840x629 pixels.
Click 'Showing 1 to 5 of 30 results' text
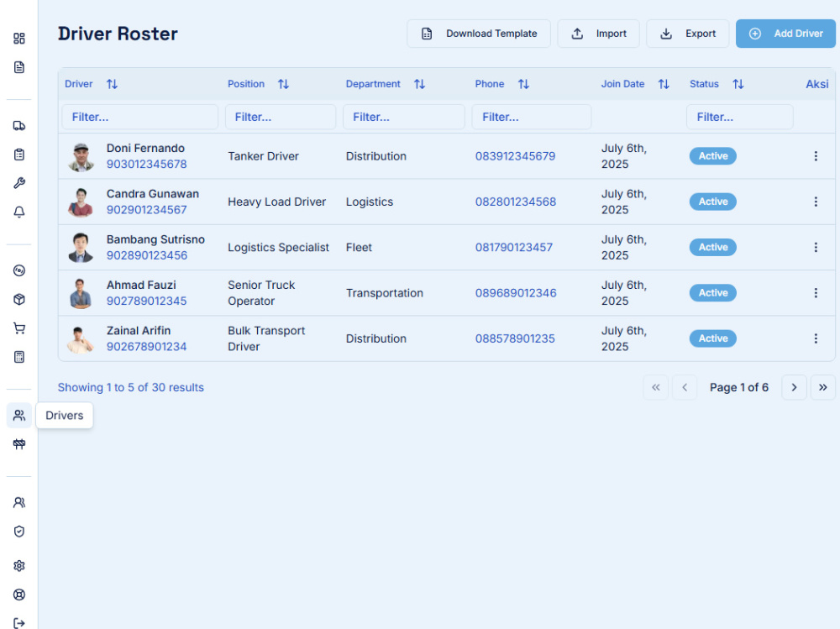pos(131,387)
